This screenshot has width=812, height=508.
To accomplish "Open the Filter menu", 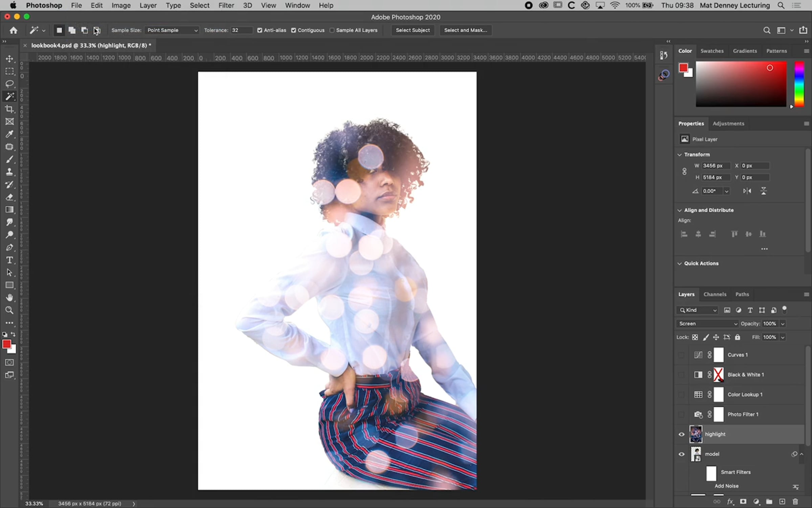I will pyautogui.click(x=226, y=5).
